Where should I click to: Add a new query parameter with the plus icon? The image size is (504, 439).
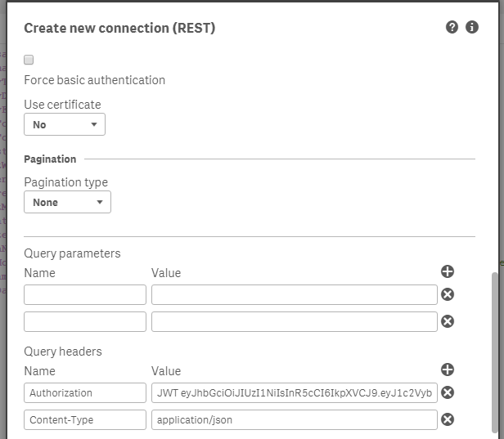tap(448, 272)
